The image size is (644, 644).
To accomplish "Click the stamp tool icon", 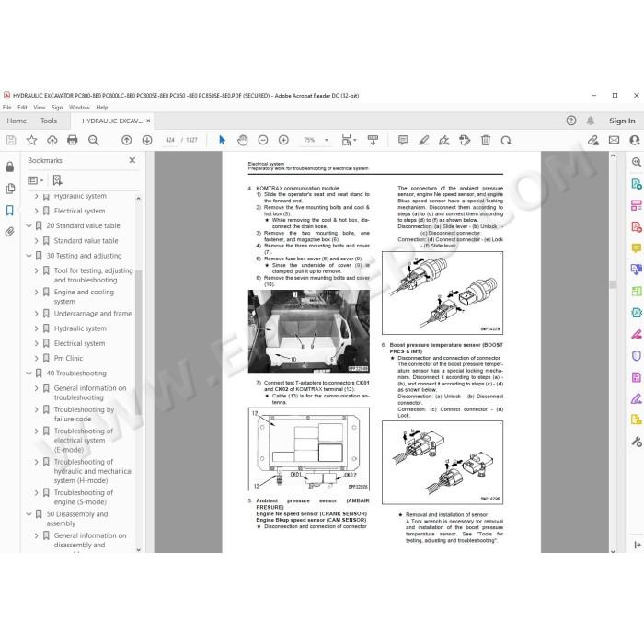I will click(465, 141).
